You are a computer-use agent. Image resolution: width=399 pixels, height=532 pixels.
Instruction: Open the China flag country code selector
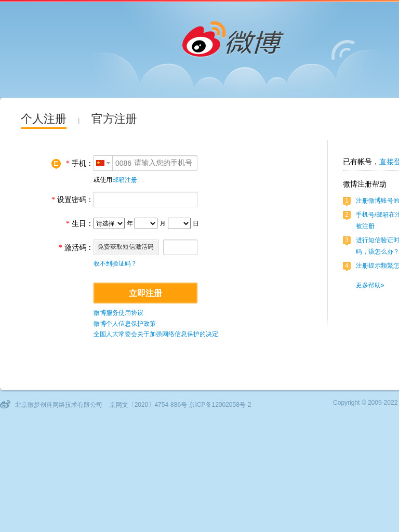tap(103, 163)
